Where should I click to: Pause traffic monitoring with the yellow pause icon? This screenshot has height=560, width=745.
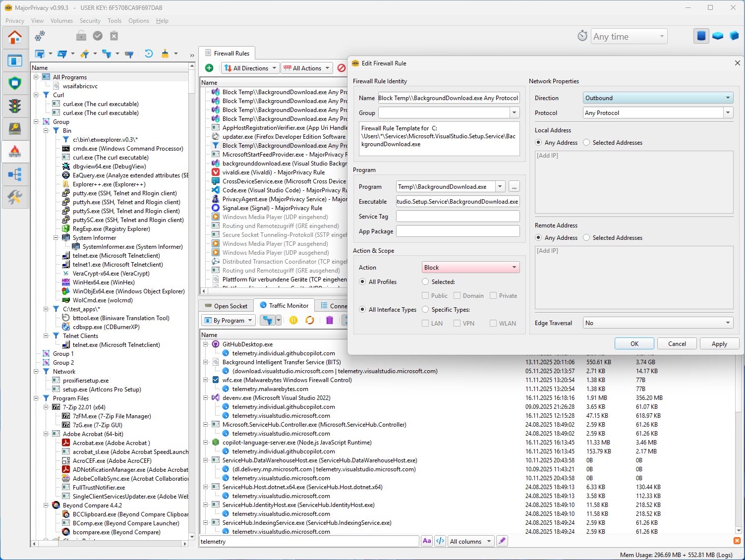pos(293,321)
